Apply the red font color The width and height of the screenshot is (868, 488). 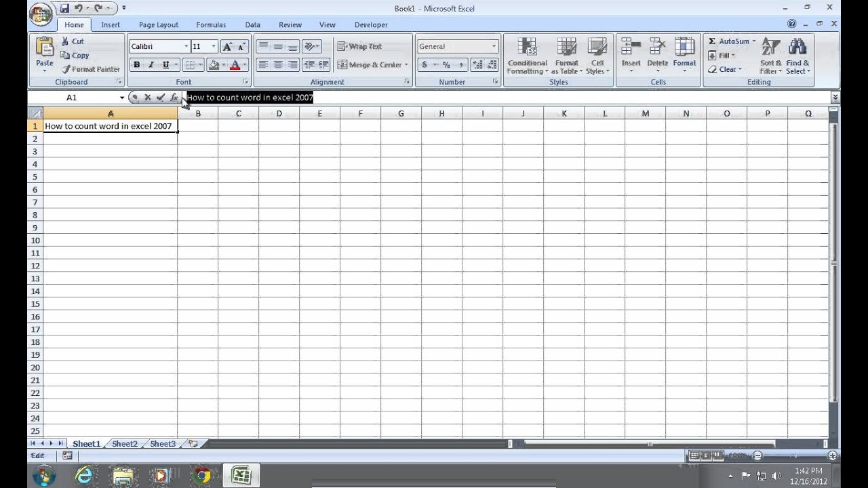235,65
